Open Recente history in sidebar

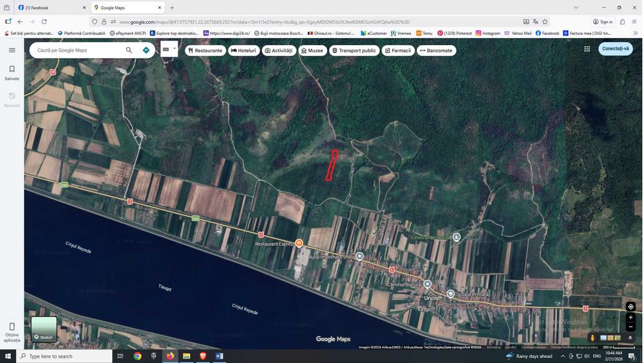tap(12, 99)
